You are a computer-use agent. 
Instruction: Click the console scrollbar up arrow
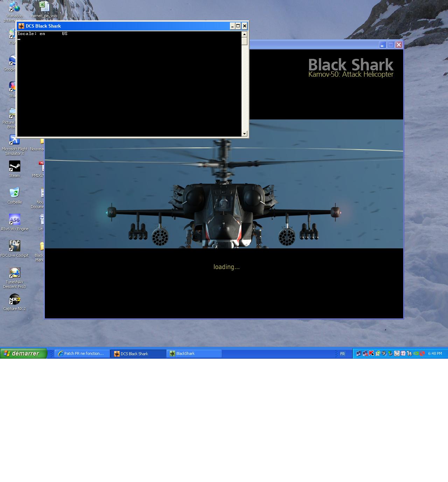coord(244,34)
